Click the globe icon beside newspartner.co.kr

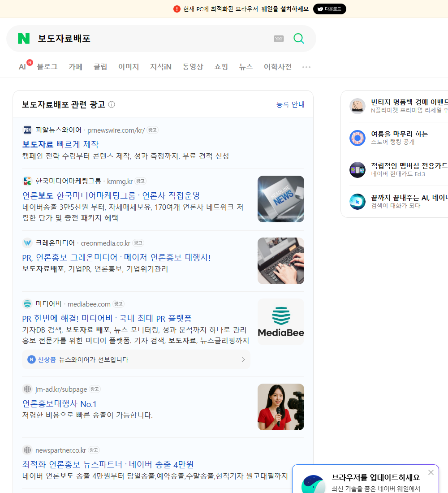pyautogui.click(x=27, y=450)
